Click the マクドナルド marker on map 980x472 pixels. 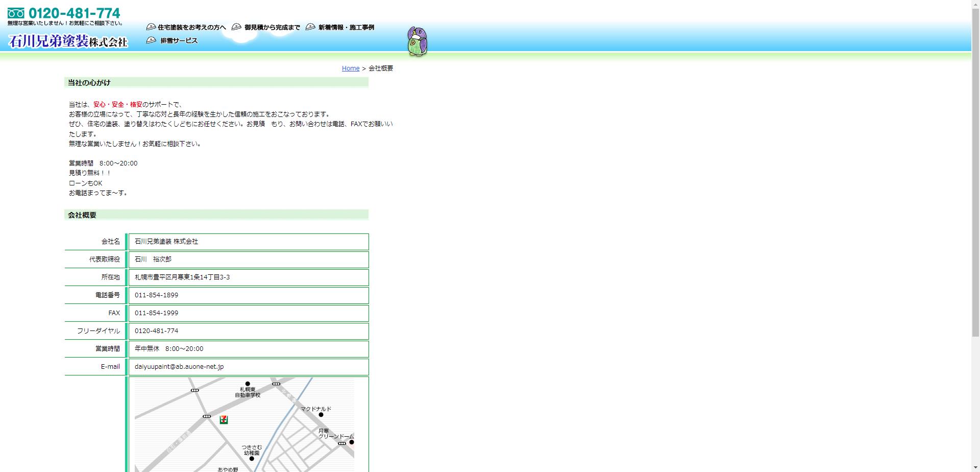tap(321, 415)
